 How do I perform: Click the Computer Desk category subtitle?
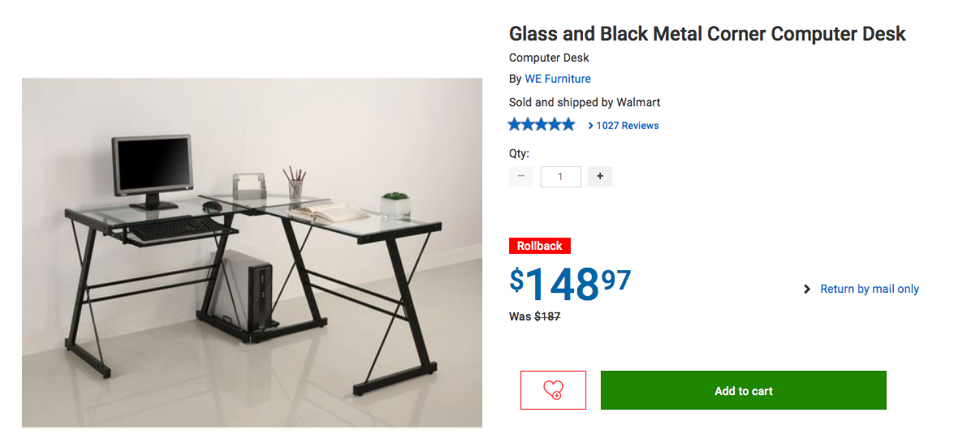[x=549, y=58]
